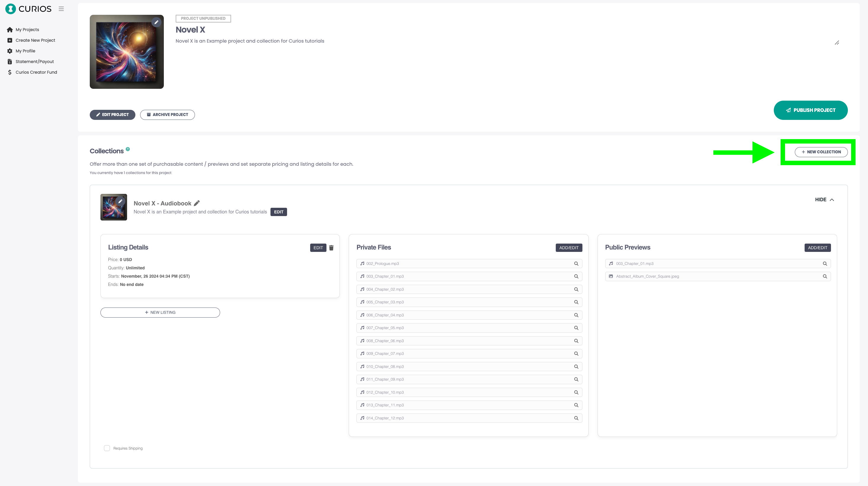Click the Edit Project button

(112, 115)
